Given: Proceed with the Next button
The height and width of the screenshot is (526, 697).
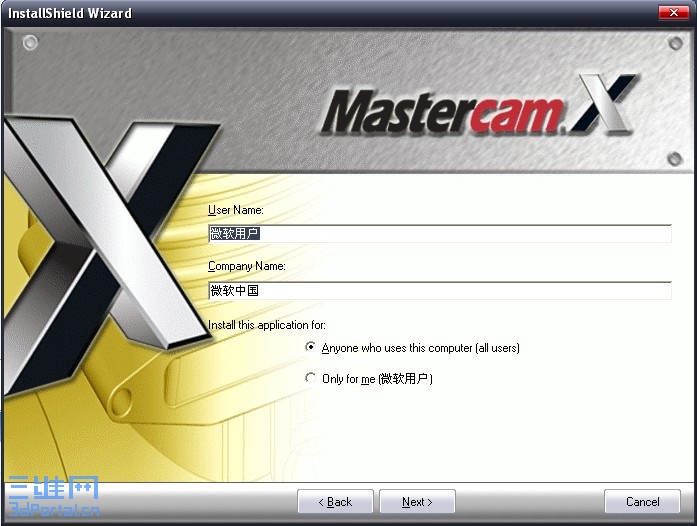Looking at the screenshot, I should coord(417,502).
